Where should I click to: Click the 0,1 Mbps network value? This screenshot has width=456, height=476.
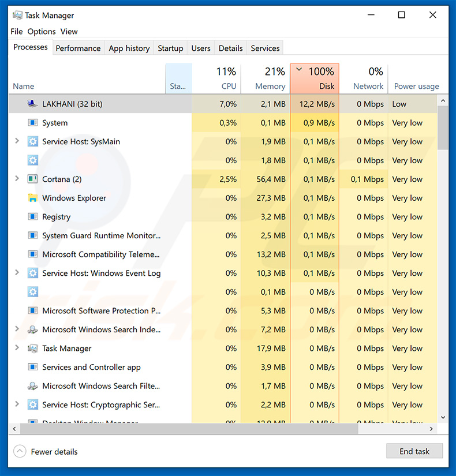click(367, 179)
